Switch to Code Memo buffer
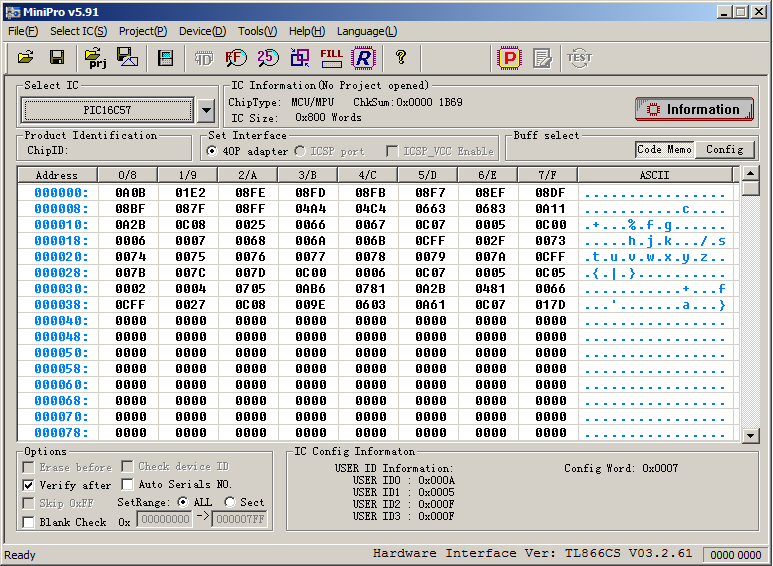Image resolution: width=773 pixels, height=566 pixels. (665, 149)
